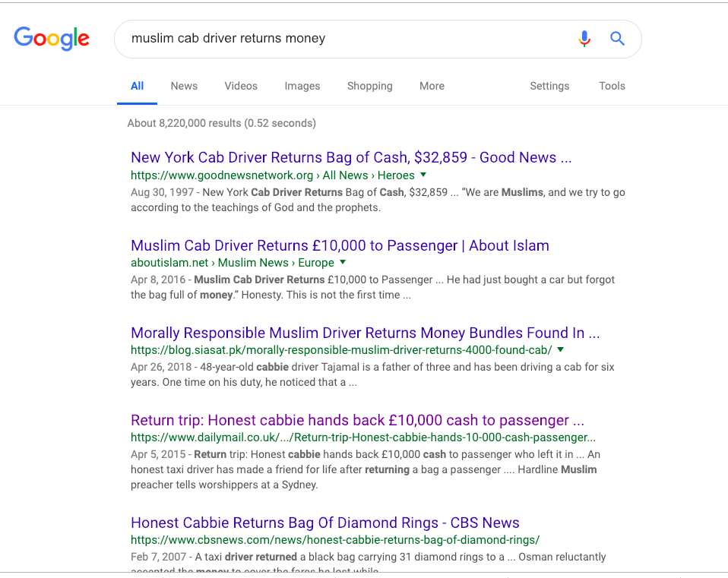Click the microphone voice search icon
728x578 pixels.
pyautogui.click(x=584, y=39)
